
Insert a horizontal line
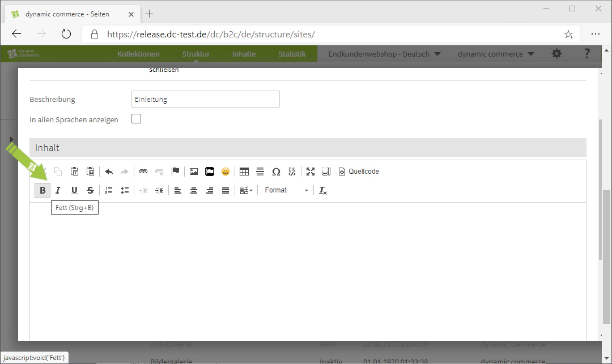click(260, 172)
